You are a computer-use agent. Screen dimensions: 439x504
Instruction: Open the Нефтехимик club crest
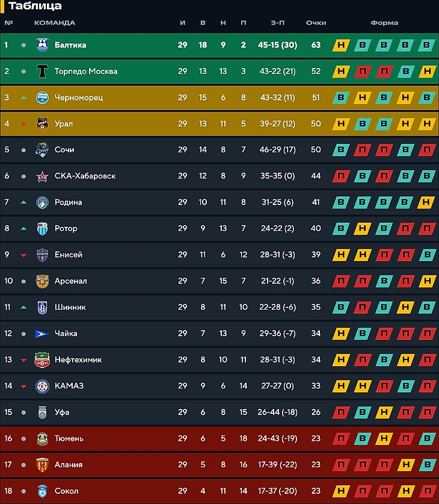(x=42, y=360)
